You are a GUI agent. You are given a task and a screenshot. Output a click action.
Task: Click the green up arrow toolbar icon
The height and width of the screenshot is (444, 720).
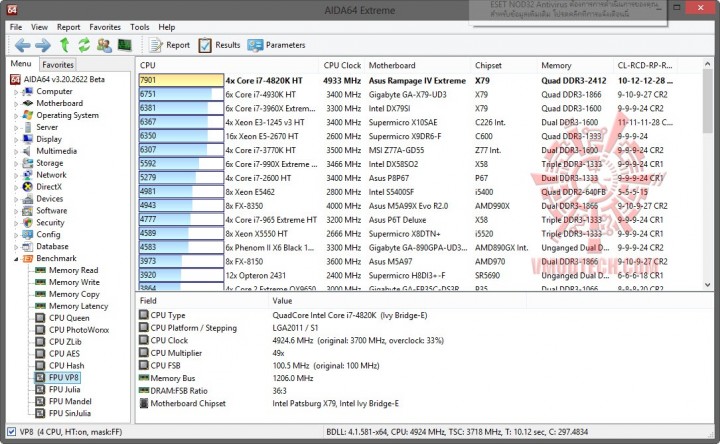64,45
